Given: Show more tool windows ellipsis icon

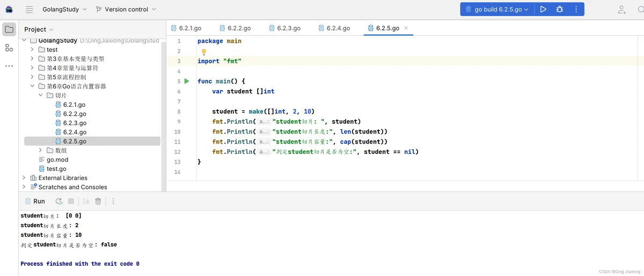Looking at the screenshot, I should [x=9, y=66].
